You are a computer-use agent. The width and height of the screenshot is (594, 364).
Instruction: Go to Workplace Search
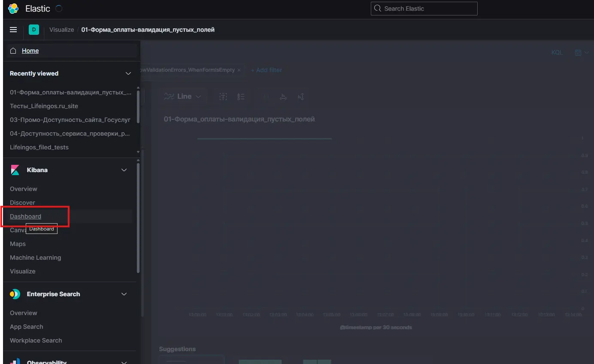(x=36, y=340)
